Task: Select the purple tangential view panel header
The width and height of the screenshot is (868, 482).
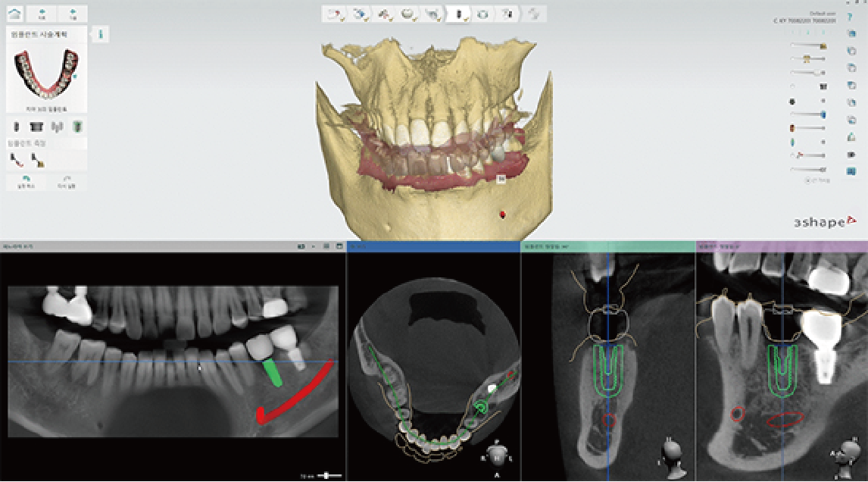Action: tap(782, 246)
